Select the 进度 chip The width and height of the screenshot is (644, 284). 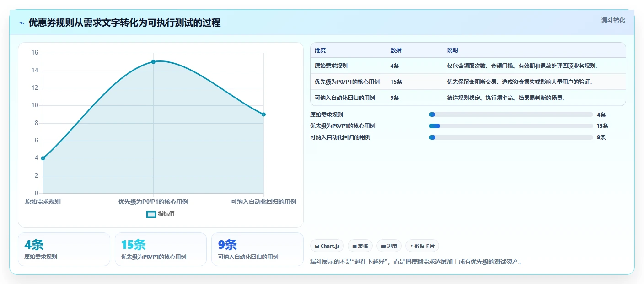389,246
